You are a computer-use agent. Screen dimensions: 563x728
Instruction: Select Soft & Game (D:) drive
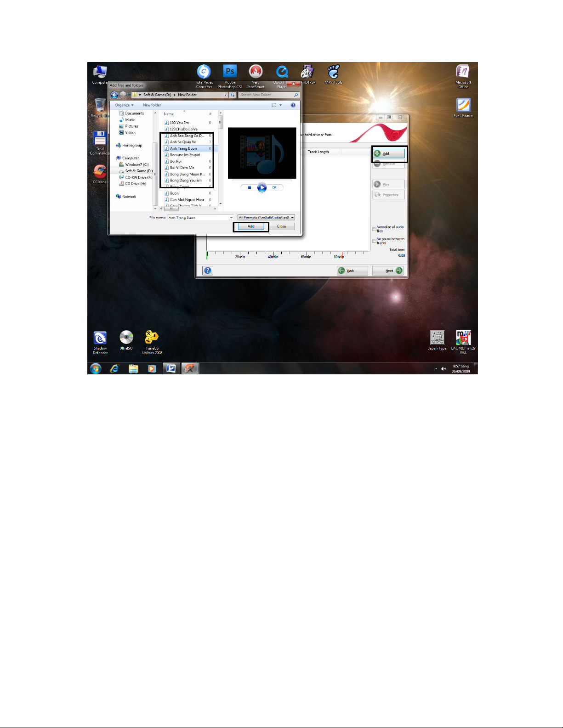click(138, 171)
